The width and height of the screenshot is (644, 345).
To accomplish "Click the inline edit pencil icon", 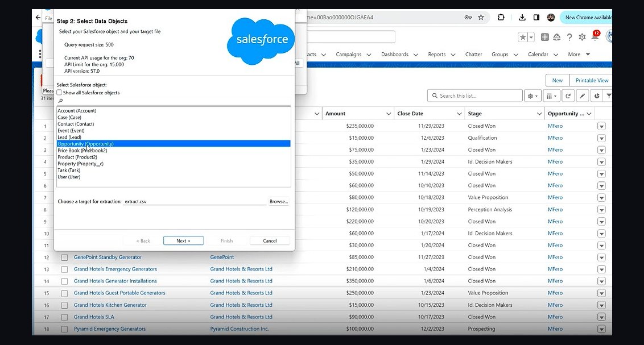I will click(583, 96).
